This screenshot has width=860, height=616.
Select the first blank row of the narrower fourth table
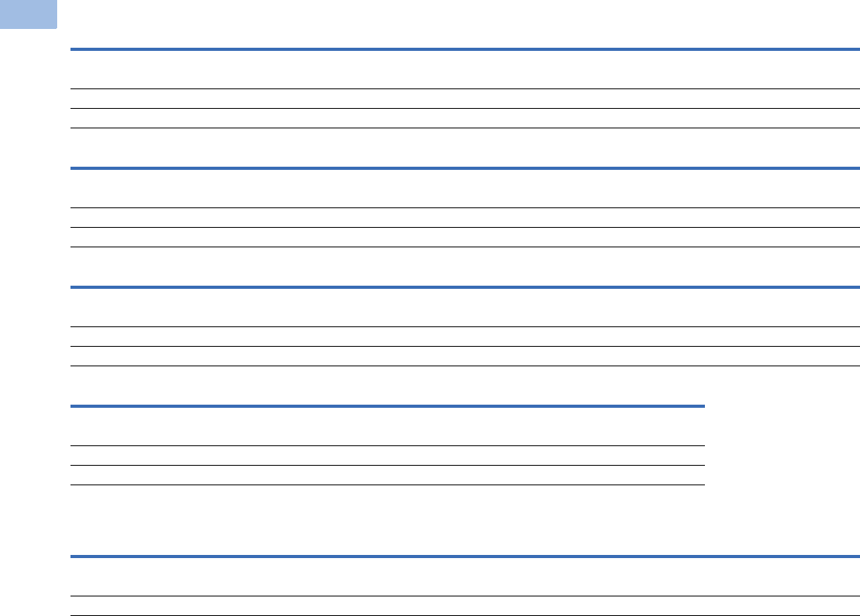click(x=388, y=456)
